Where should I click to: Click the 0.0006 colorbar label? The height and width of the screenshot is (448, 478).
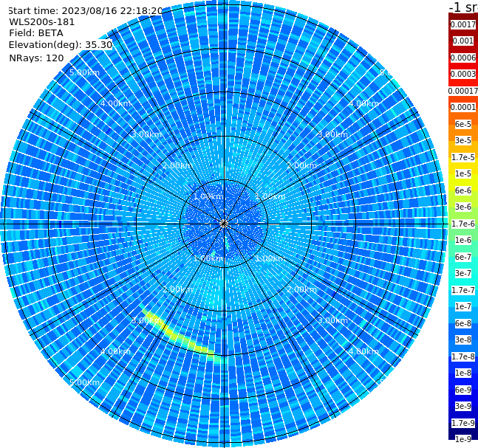463,58
